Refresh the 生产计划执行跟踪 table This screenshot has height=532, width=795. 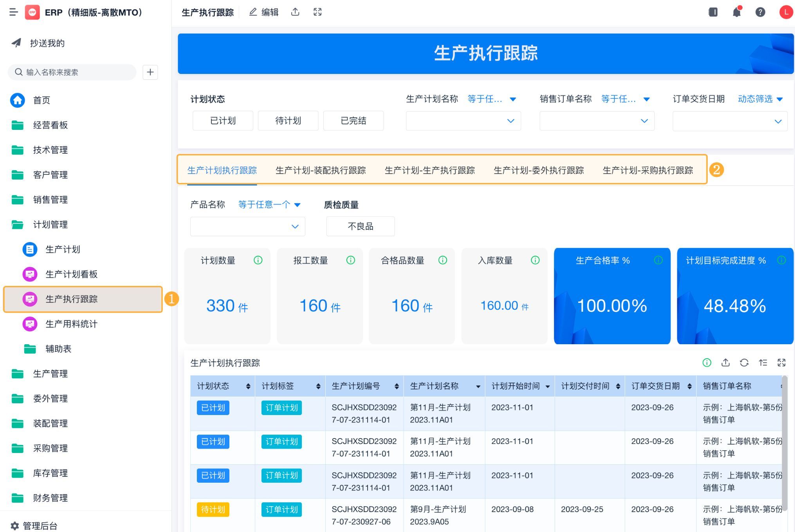[x=744, y=363]
